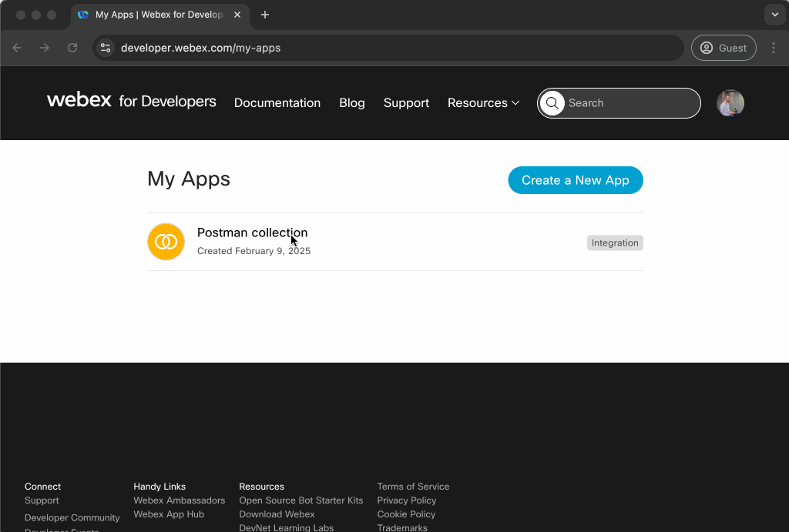The width and height of the screenshot is (789, 532).
Task: Click the Create a New App button
Action: click(x=575, y=180)
